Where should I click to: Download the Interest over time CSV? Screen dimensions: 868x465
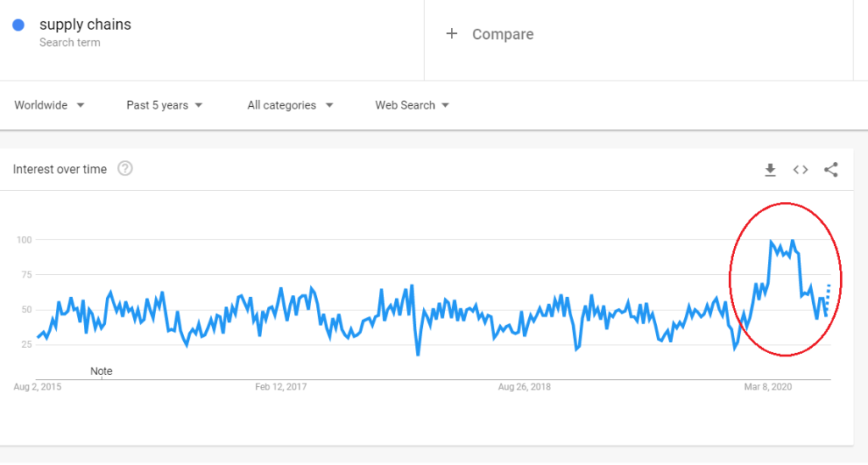770,170
